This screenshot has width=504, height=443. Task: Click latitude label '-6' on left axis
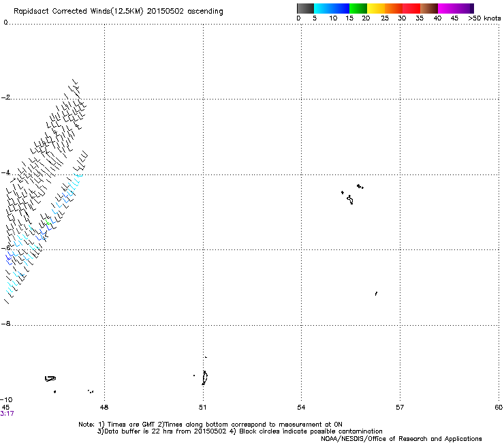[5, 248]
